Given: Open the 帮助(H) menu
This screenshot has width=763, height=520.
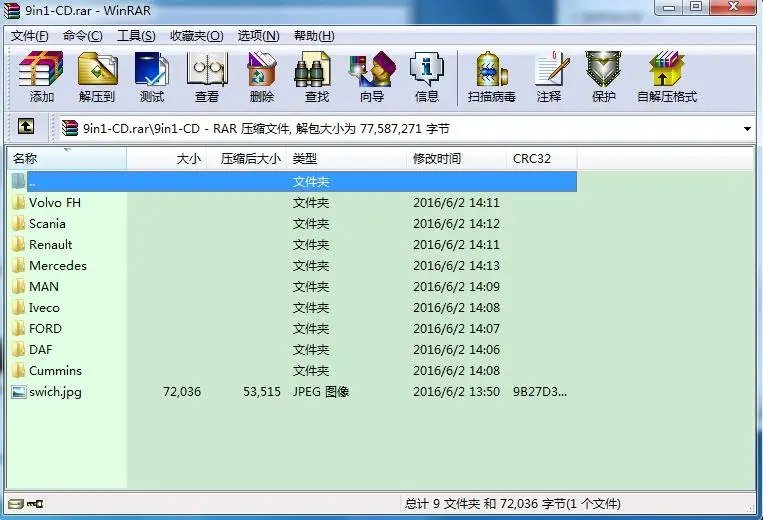Looking at the screenshot, I should [314, 36].
